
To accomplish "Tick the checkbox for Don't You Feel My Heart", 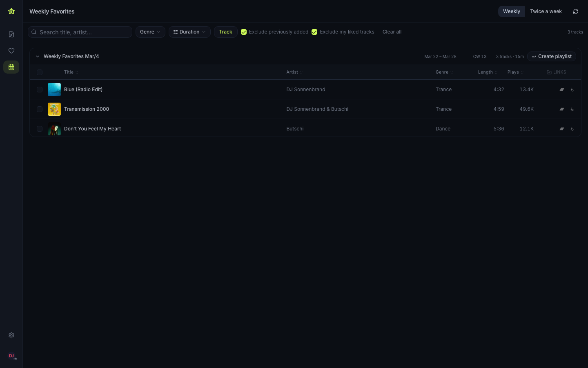I will click(40, 129).
